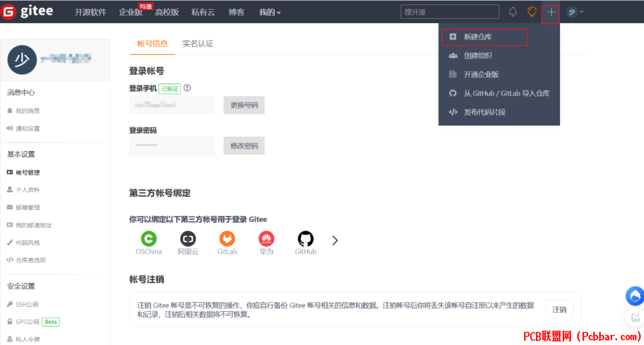The image size is (644, 345).
Task: Click the 更换号码 button
Action: [244, 105]
